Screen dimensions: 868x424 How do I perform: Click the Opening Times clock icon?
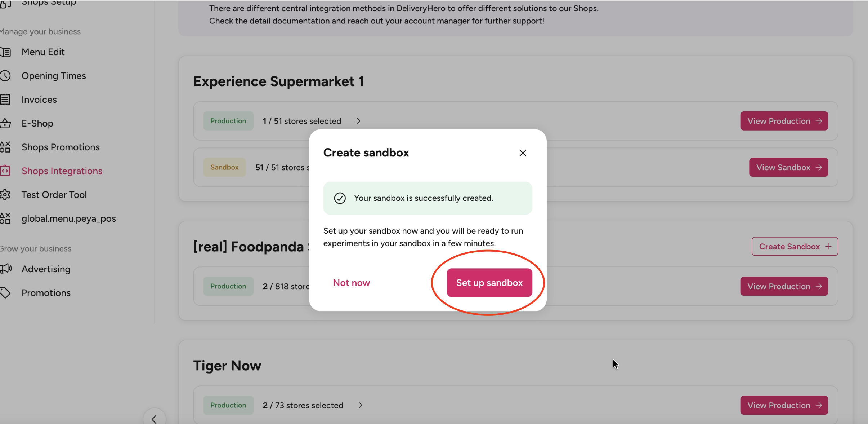pos(5,76)
